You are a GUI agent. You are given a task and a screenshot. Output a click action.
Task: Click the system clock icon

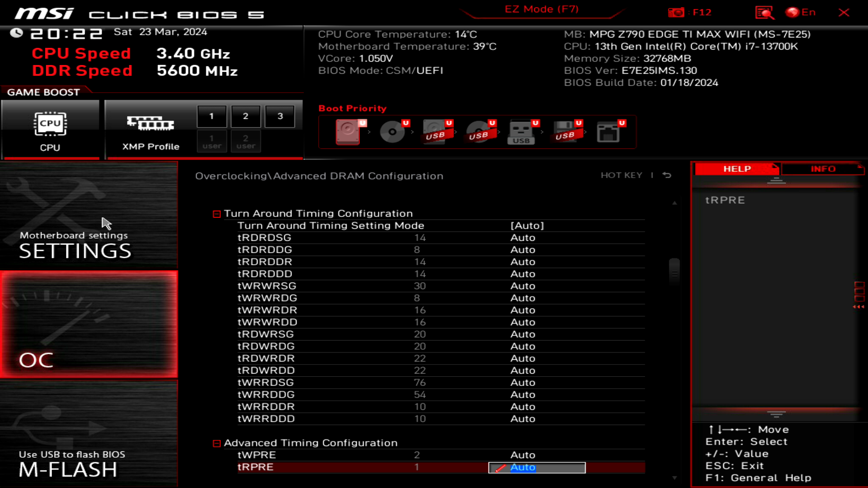(17, 33)
